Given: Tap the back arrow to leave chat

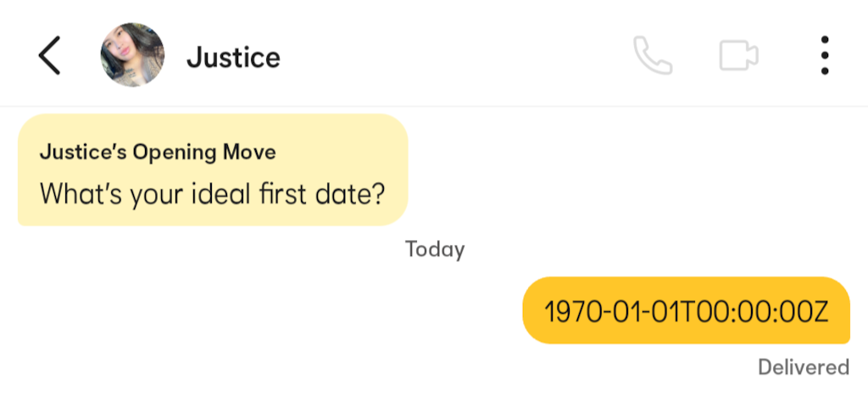Looking at the screenshot, I should pyautogui.click(x=49, y=57).
